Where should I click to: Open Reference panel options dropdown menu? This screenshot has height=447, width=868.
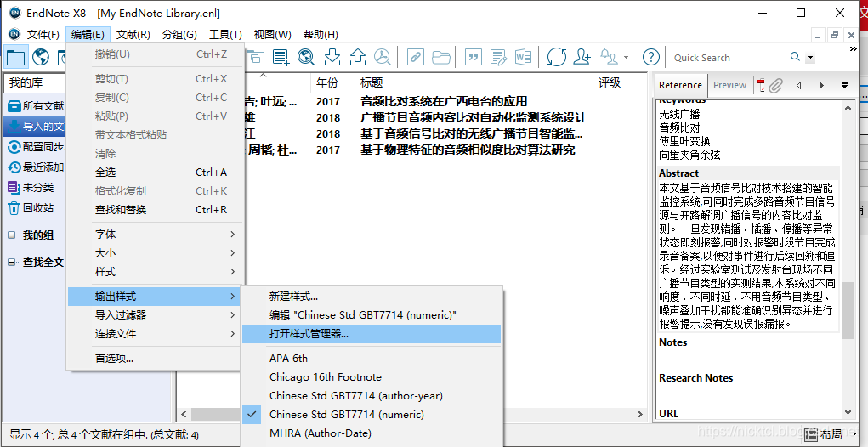(844, 85)
